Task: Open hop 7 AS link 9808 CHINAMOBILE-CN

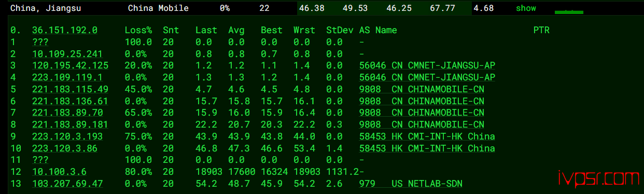Action: (422, 113)
